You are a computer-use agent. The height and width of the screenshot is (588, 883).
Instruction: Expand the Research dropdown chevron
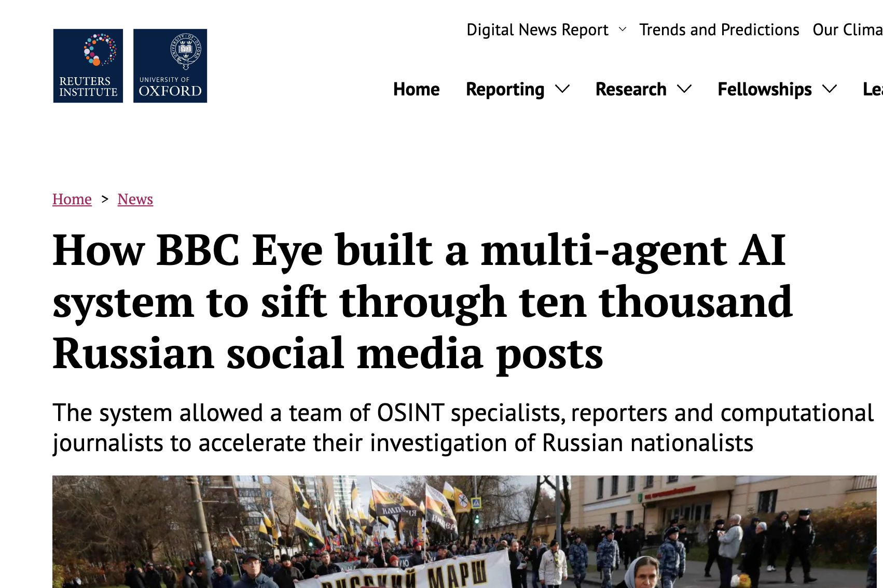coord(685,89)
